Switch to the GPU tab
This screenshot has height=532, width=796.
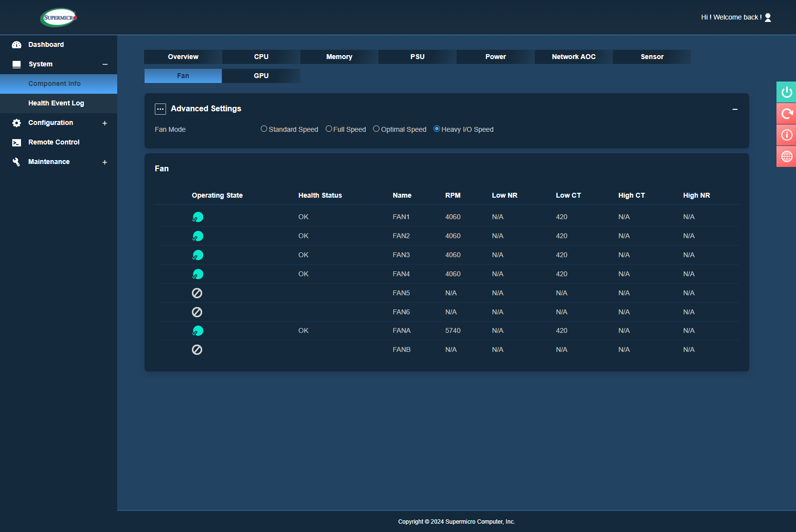[261, 76]
